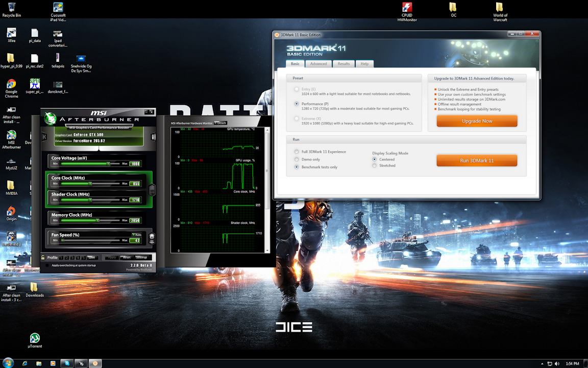Open the volume control in the system tray
The height and width of the screenshot is (368, 588).
pos(557,363)
